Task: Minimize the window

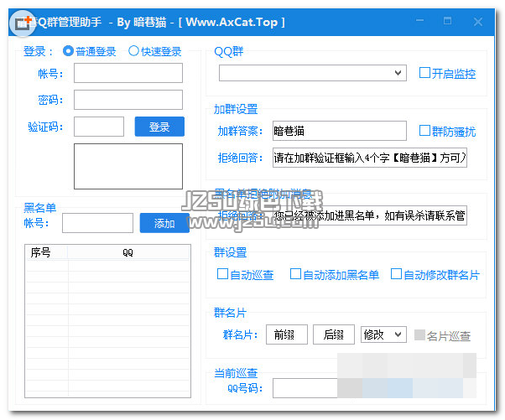Action: coord(419,21)
